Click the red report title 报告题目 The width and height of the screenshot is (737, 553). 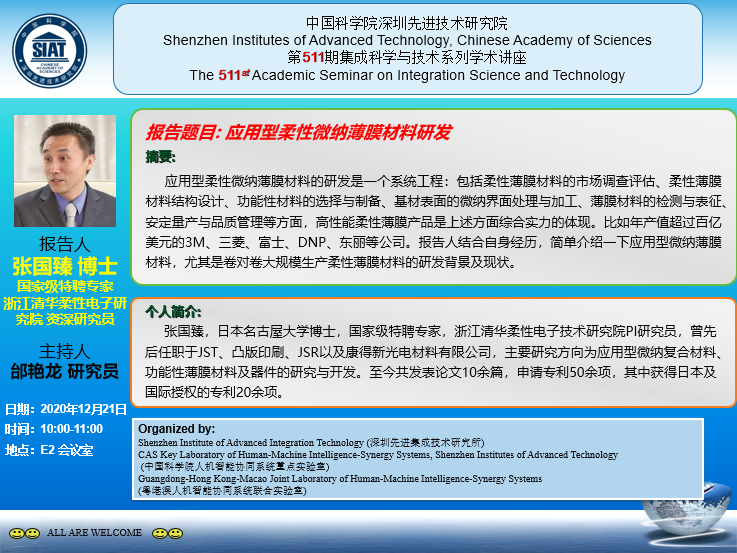(x=298, y=132)
